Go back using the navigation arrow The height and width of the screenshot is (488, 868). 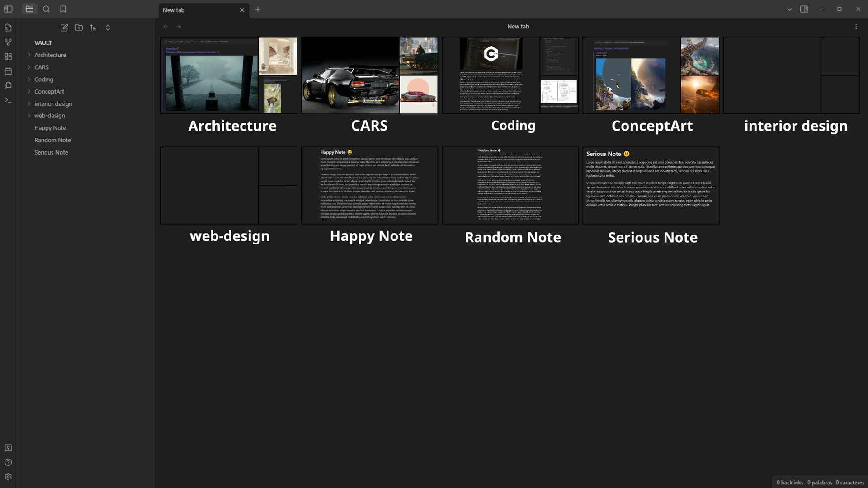point(166,27)
